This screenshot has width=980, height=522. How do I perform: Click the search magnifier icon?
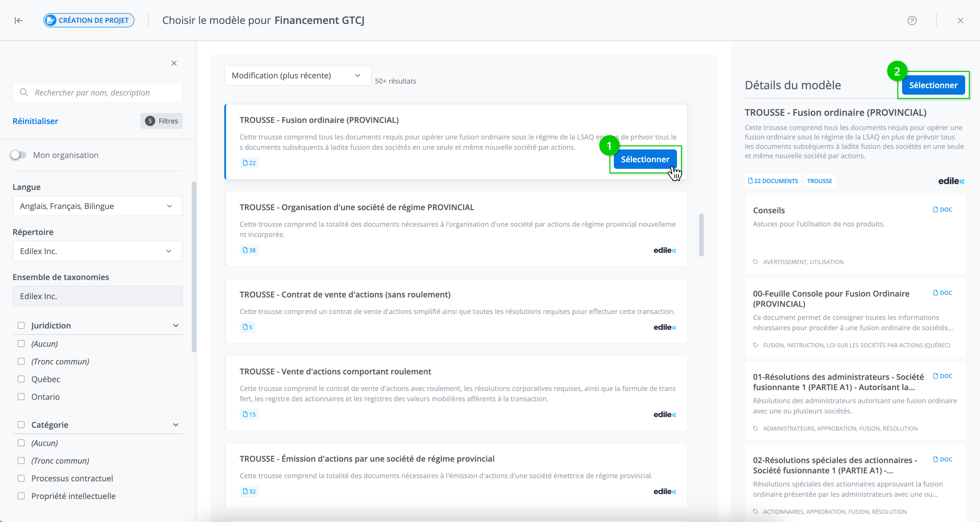(24, 92)
